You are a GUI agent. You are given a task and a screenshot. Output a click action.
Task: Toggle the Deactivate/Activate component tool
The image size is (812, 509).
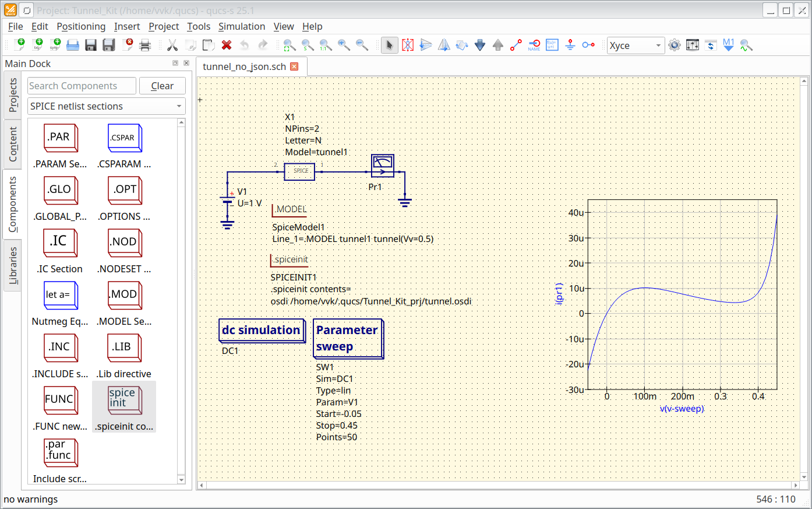click(x=408, y=45)
